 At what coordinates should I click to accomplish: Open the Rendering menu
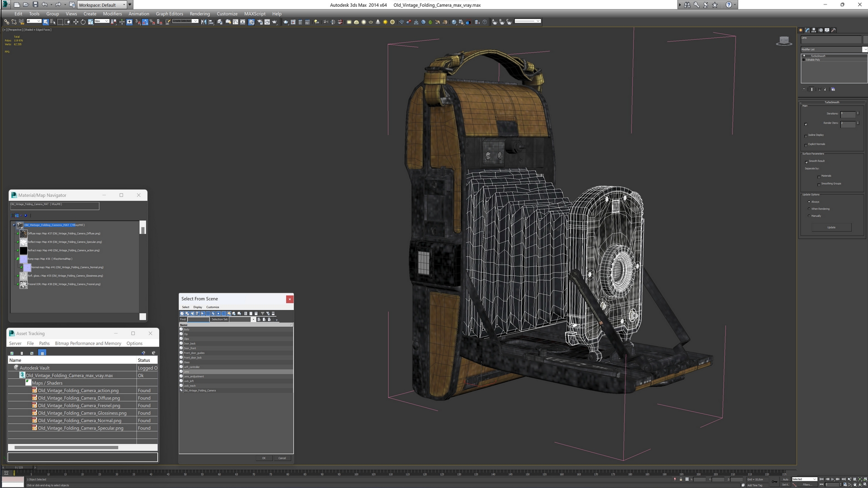click(199, 14)
